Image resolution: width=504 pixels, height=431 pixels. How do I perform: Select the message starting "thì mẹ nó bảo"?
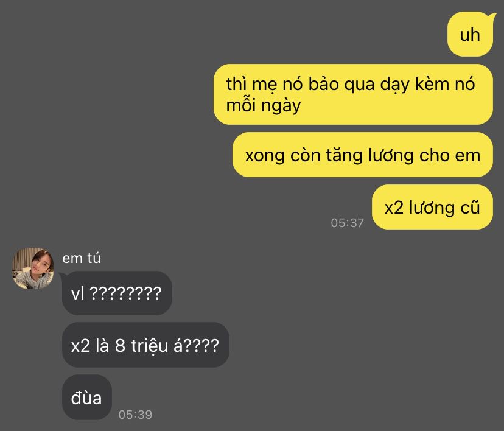tap(353, 94)
